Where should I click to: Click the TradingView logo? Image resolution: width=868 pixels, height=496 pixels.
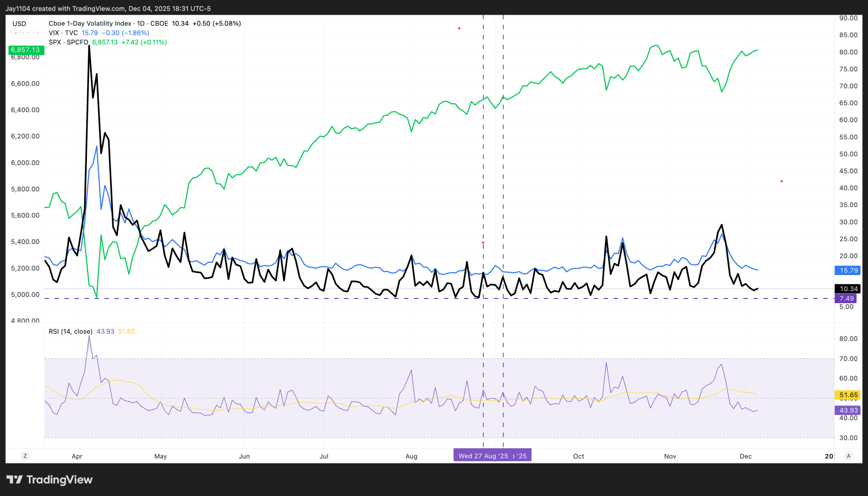tap(50, 480)
